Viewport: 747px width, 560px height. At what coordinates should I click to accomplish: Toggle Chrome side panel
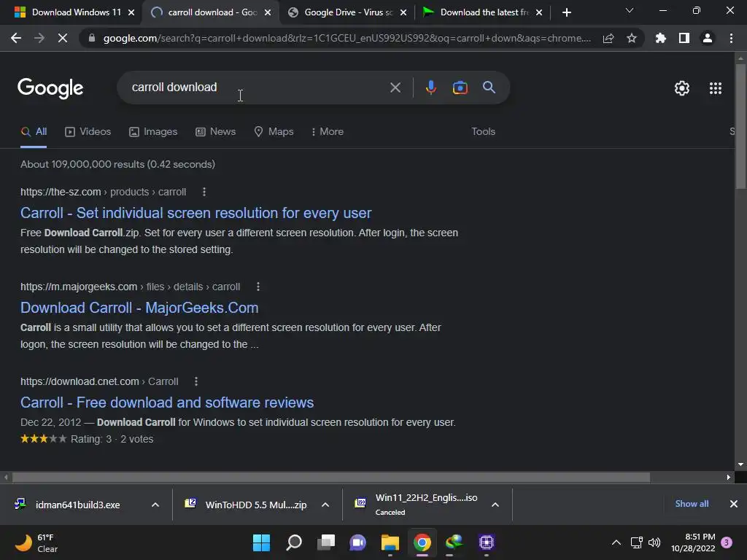coord(684,38)
